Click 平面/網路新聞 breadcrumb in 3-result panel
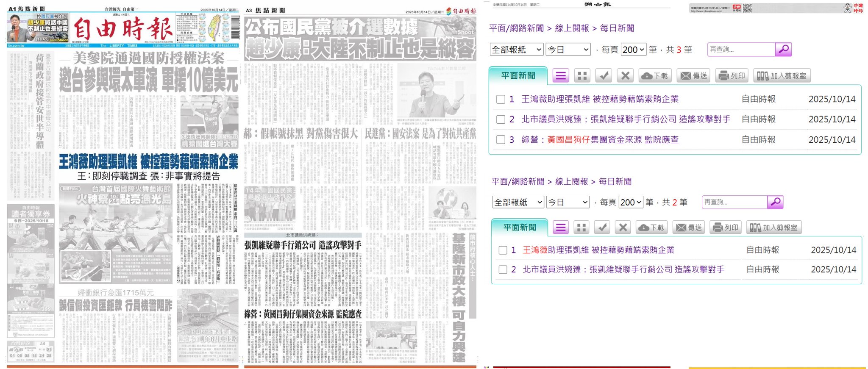Screen dimensions: 868x369 coord(516,28)
